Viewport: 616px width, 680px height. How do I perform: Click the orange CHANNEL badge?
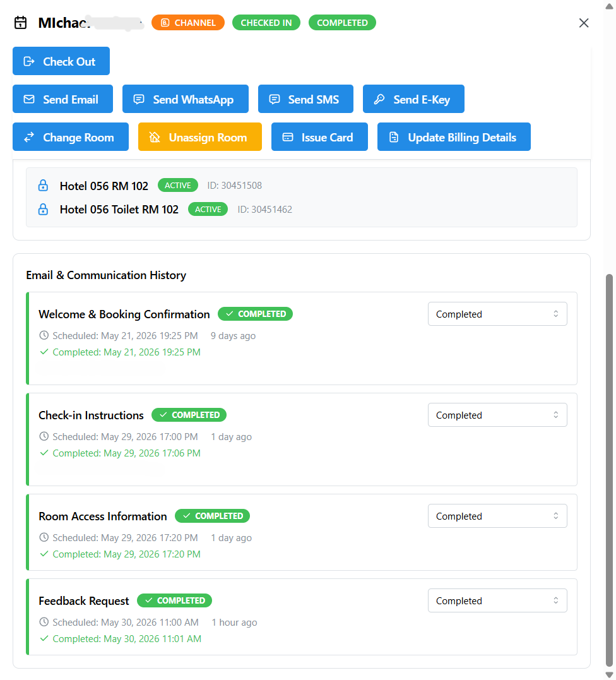[188, 23]
